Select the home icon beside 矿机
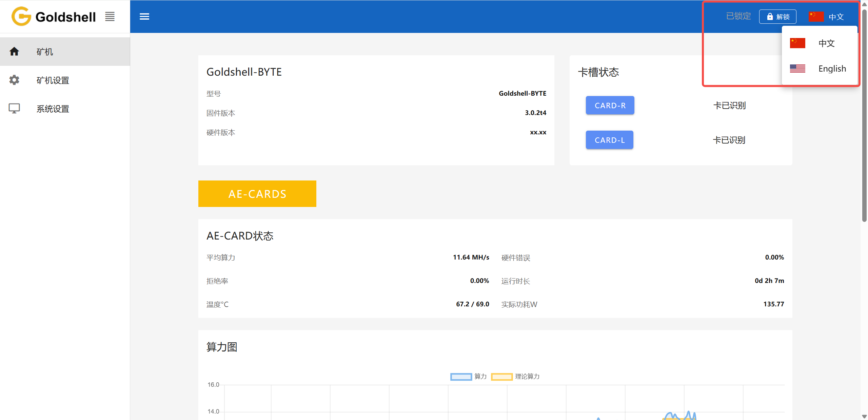The height and width of the screenshot is (420, 868). click(x=15, y=51)
